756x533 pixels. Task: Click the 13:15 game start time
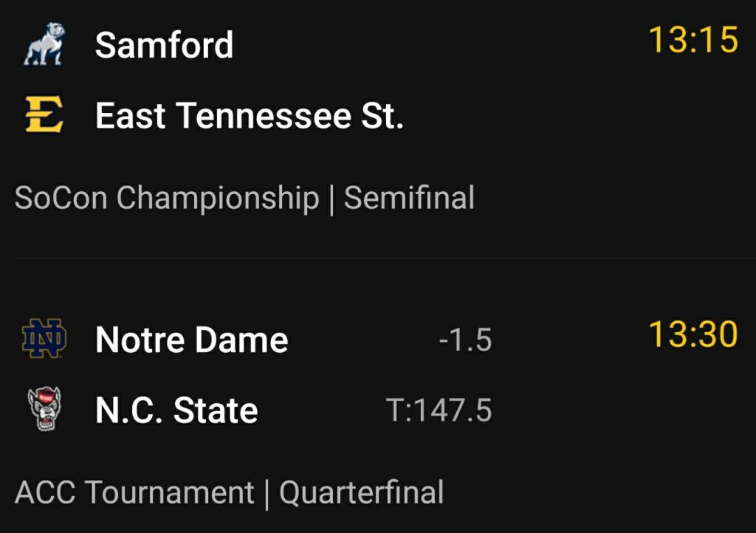coord(693,40)
